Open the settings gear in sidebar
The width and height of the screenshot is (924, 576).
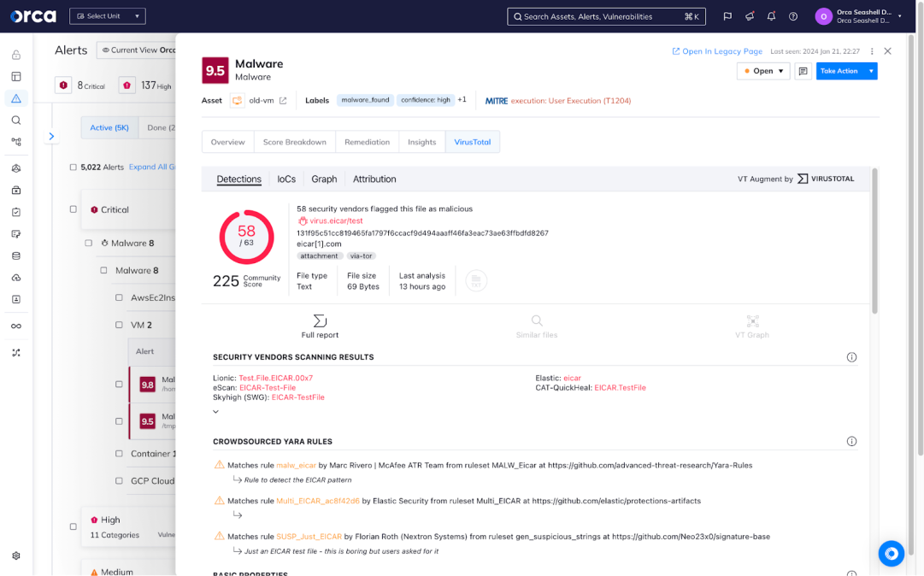(16, 555)
